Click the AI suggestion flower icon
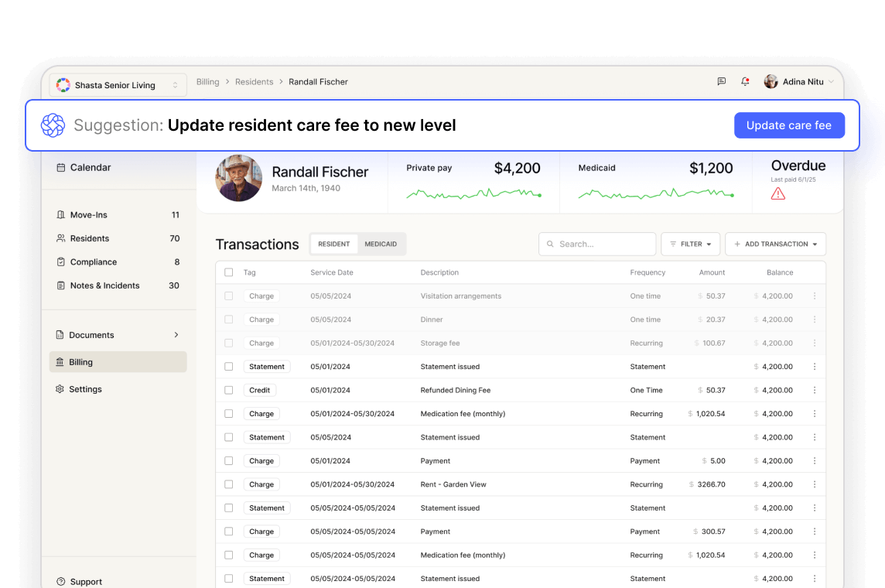The image size is (885, 588). (53, 125)
